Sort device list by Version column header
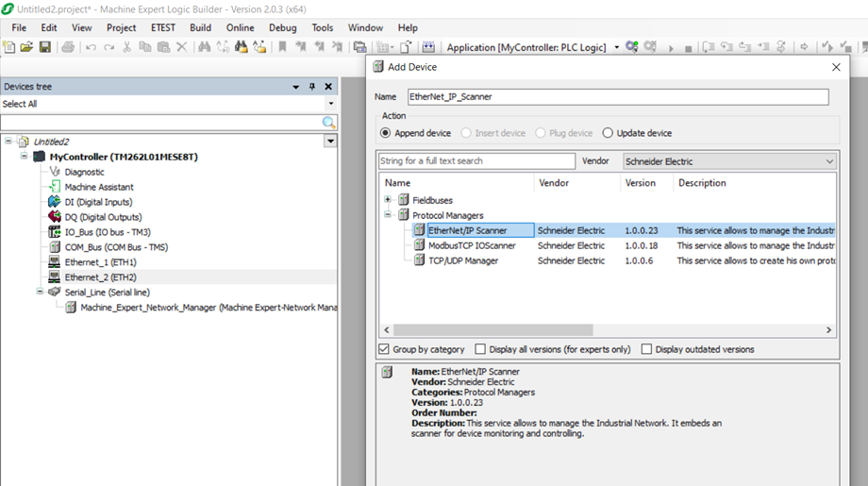This screenshot has height=486, width=868. [646, 183]
